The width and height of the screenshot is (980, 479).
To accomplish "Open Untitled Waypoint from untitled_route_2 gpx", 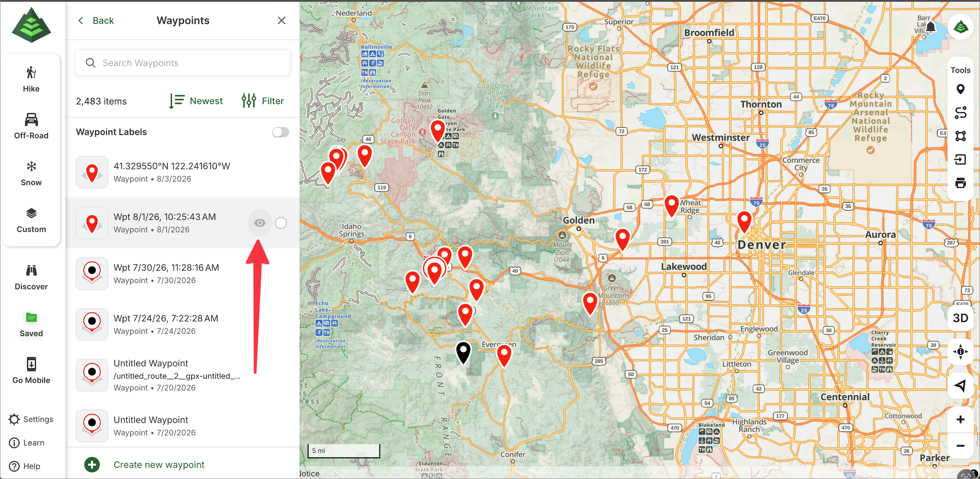I will 182,375.
